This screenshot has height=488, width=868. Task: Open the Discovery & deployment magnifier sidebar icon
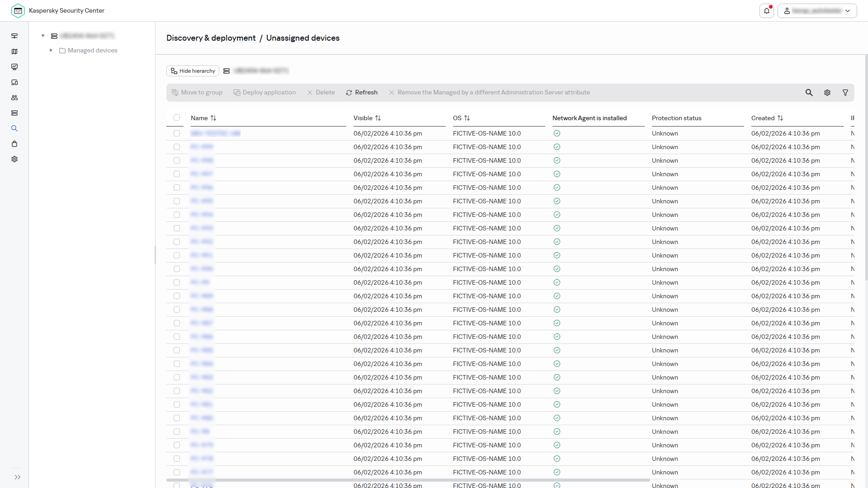tap(14, 128)
